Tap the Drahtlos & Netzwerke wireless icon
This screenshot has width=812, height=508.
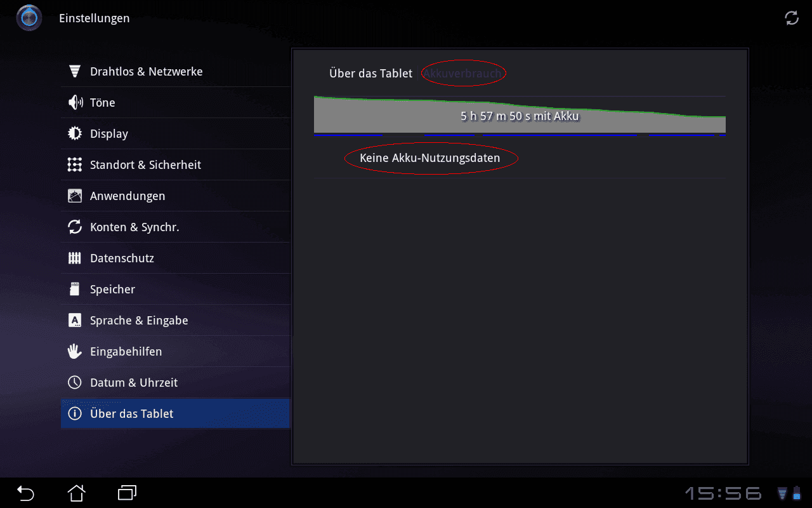75,71
